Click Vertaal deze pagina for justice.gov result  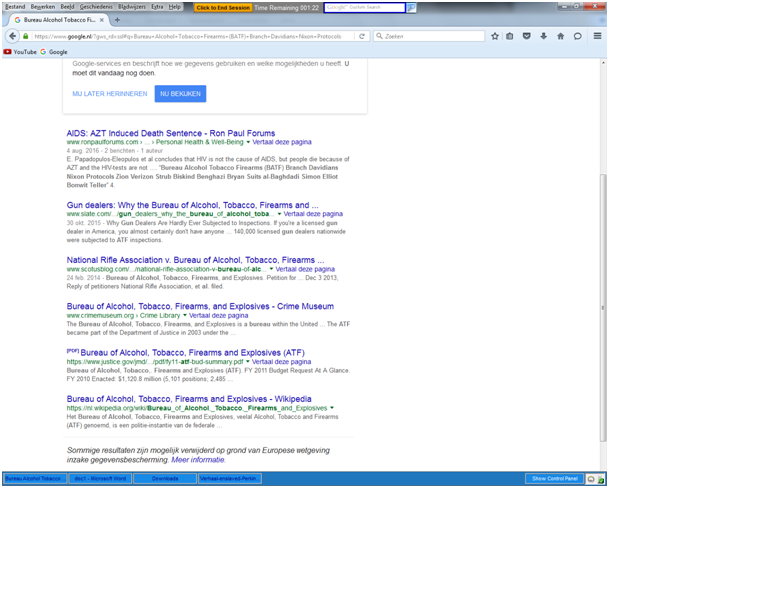(x=281, y=362)
